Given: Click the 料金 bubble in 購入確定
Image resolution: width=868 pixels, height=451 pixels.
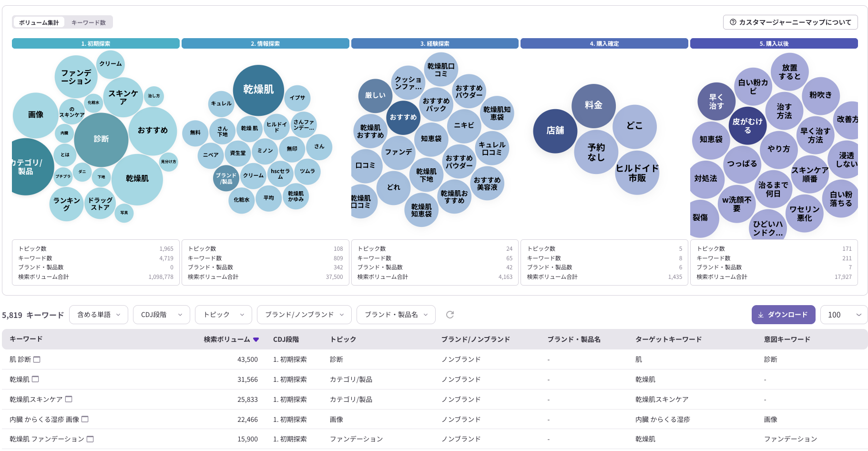Looking at the screenshot, I should [593, 104].
